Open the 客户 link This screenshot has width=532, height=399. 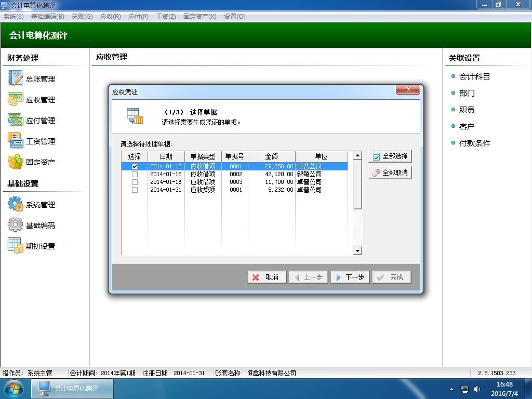(x=467, y=126)
